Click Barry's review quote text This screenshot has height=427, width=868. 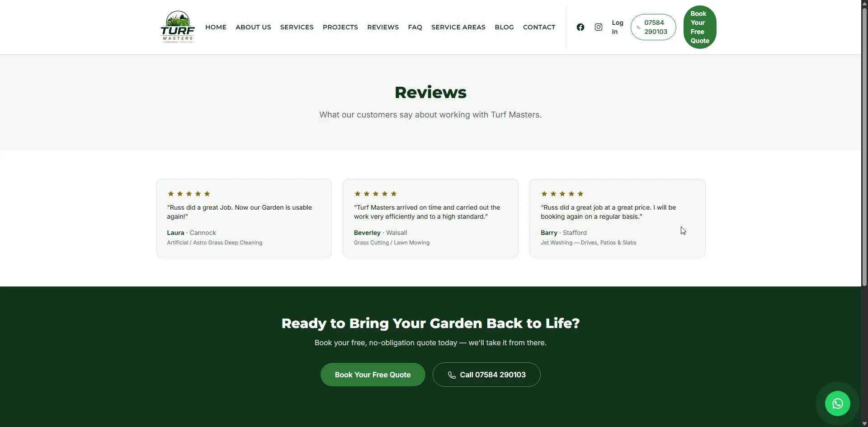click(608, 212)
